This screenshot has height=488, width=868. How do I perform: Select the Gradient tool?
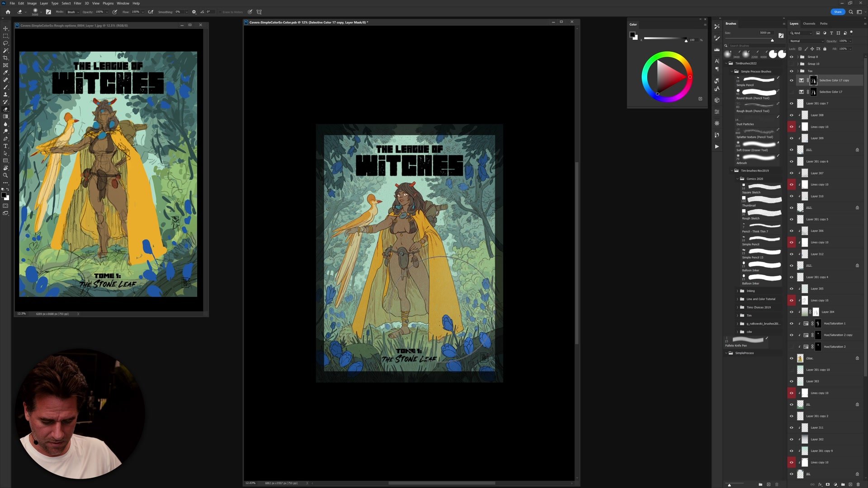click(5, 117)
